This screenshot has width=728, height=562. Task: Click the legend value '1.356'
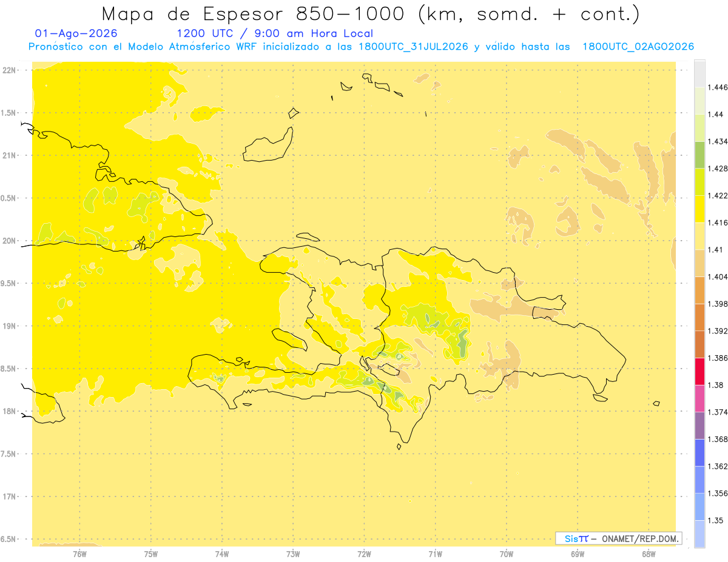coord(718,493)
